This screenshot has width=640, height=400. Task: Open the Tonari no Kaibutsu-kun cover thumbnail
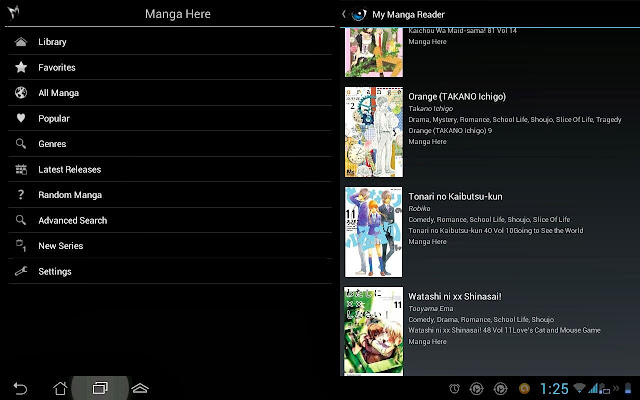point(373,232)
